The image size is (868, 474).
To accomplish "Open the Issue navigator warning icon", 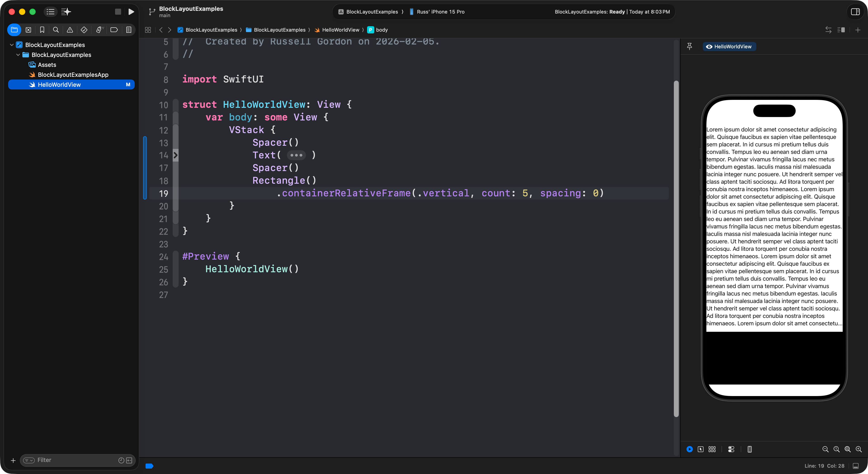I will [x=70, y=30].
